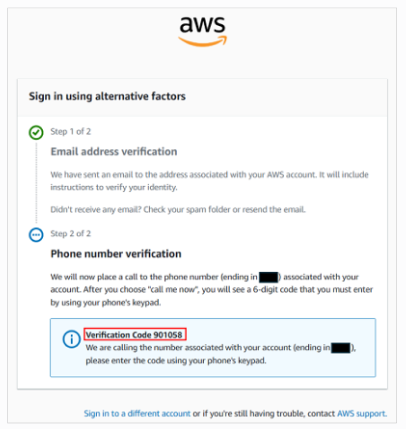Click the "call me now" instruction paragraph
Screen dimensions: 406x429
pyautogui.click(x=212, y=290)
